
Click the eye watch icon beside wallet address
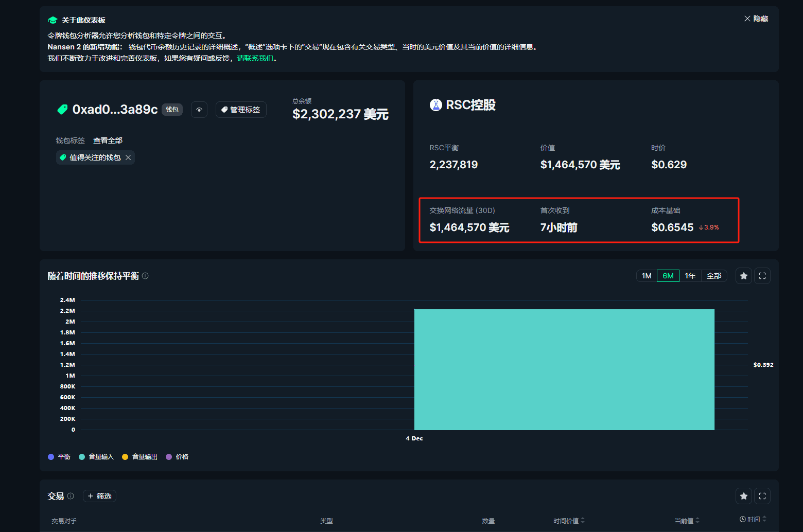point(199,110)
